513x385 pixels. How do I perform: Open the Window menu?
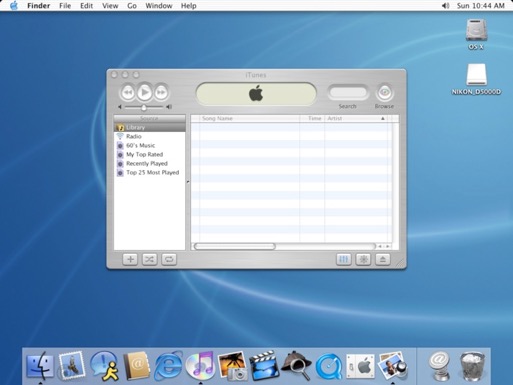tap(159, 6)
